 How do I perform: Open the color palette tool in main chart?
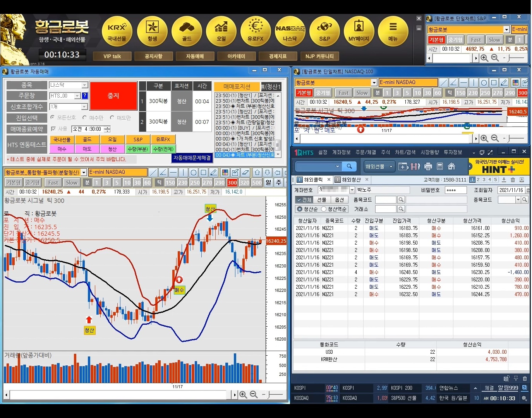pos(225,172)
